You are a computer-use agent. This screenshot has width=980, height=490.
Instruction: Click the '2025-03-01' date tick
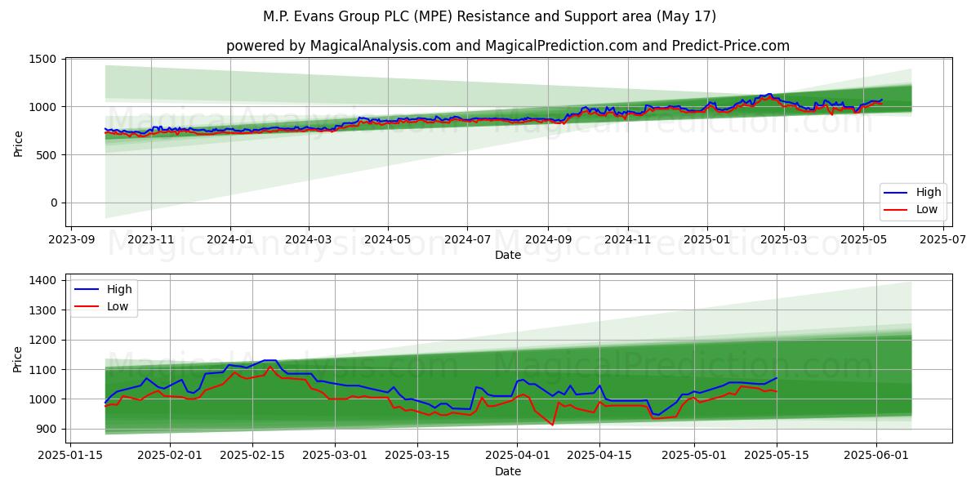click(335, 456)
